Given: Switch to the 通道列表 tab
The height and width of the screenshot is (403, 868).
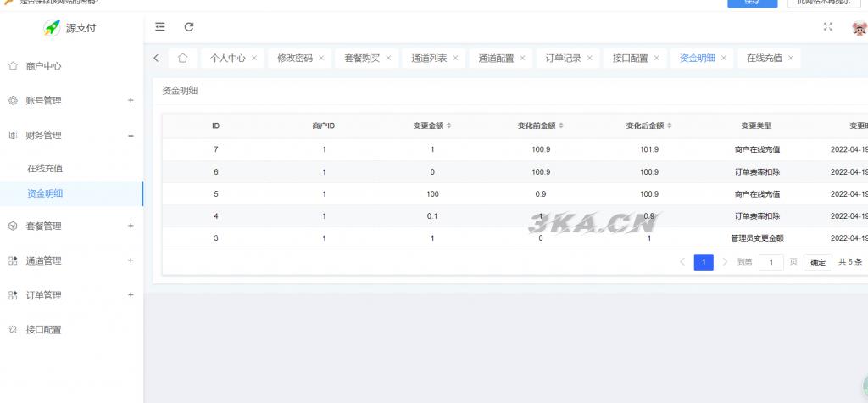Looking at the screenshot, I should [429, 59].
